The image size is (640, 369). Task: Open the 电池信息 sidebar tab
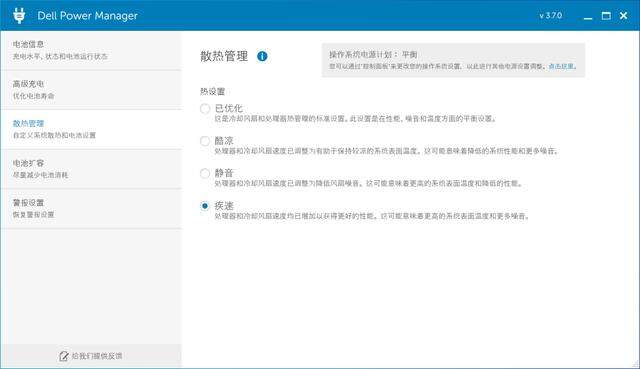91,50
